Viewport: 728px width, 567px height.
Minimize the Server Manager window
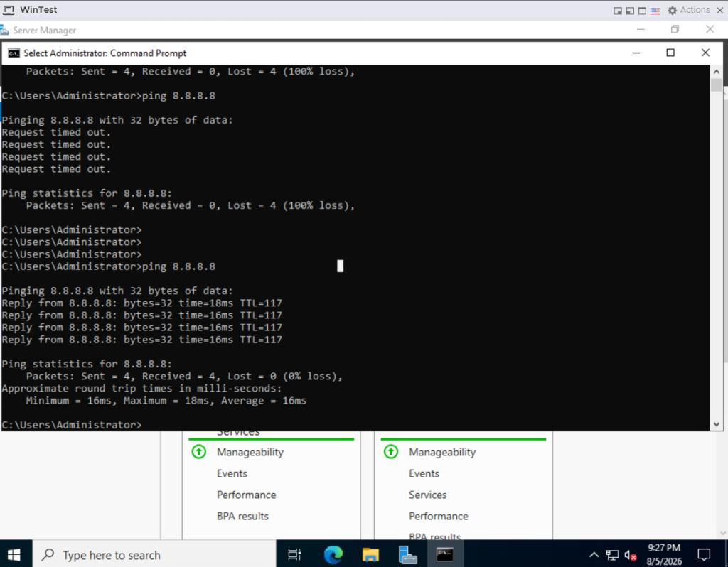tap(641, 29)
